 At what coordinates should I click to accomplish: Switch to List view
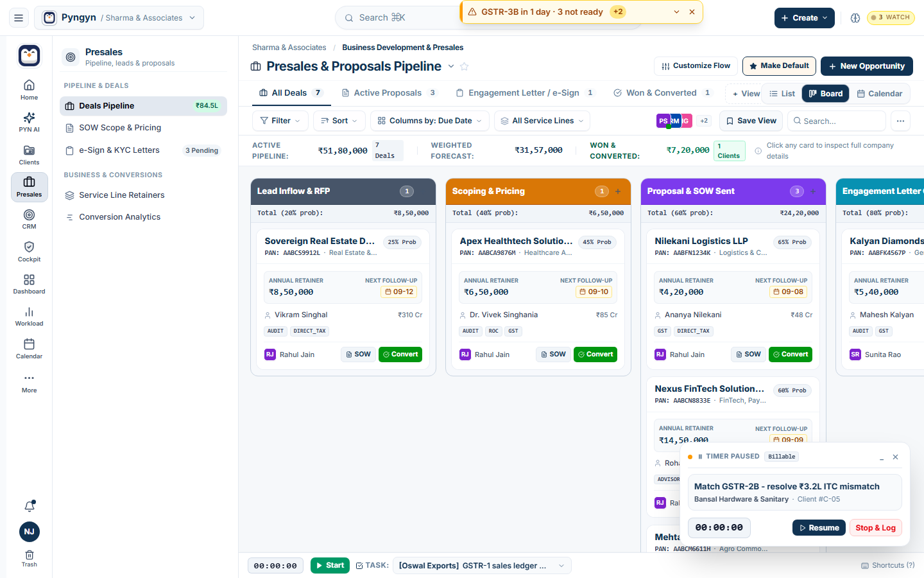pos(782,94)
